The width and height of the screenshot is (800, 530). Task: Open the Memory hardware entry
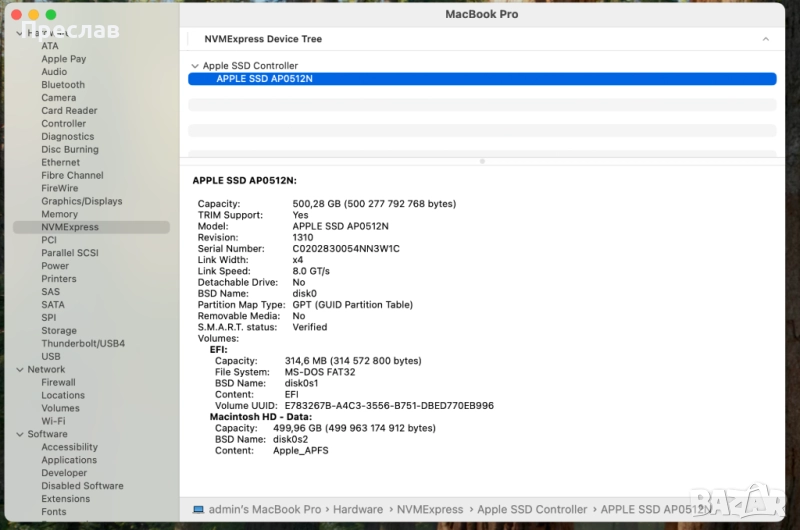coord(59,214)
